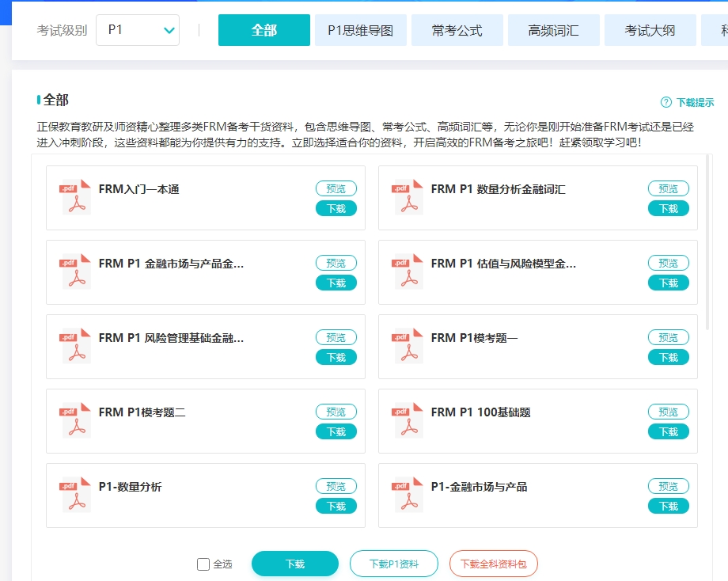Preview the FRM入门一本通 document
728x581 pixels.
coord(336,188)
